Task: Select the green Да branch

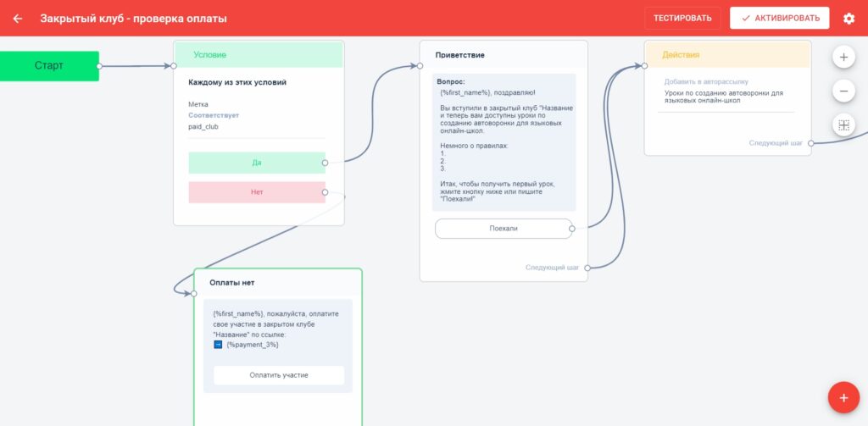Action: tap(257, 163)
